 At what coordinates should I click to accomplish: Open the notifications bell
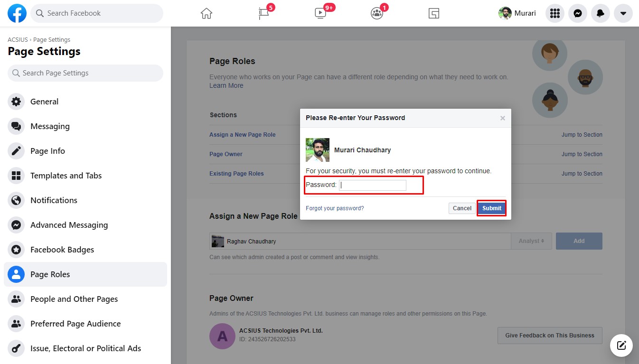[x=600, y=13]
